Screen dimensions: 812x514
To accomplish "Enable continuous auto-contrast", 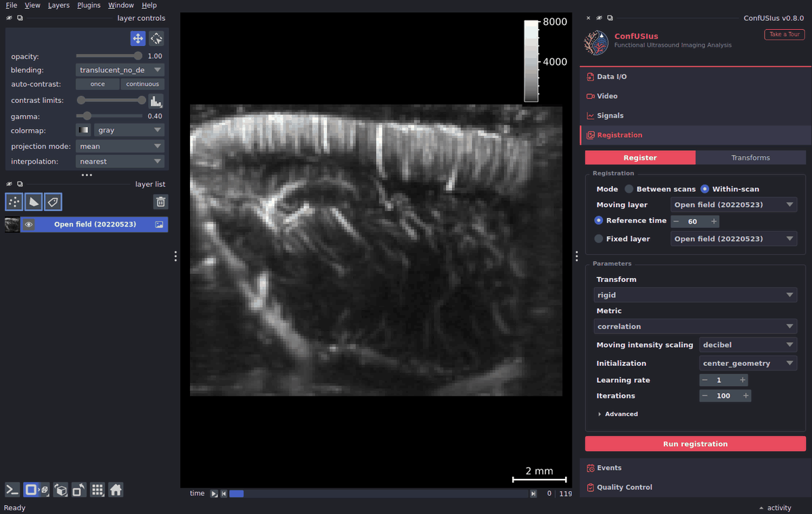I will click(x=143, y=85).
